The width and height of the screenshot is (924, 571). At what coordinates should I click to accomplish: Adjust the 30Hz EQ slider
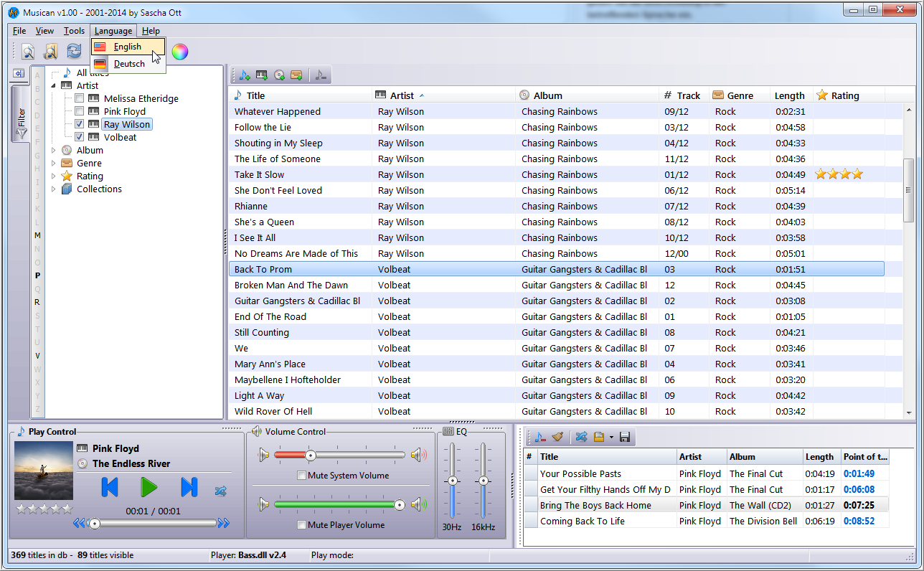click(452, 481)
